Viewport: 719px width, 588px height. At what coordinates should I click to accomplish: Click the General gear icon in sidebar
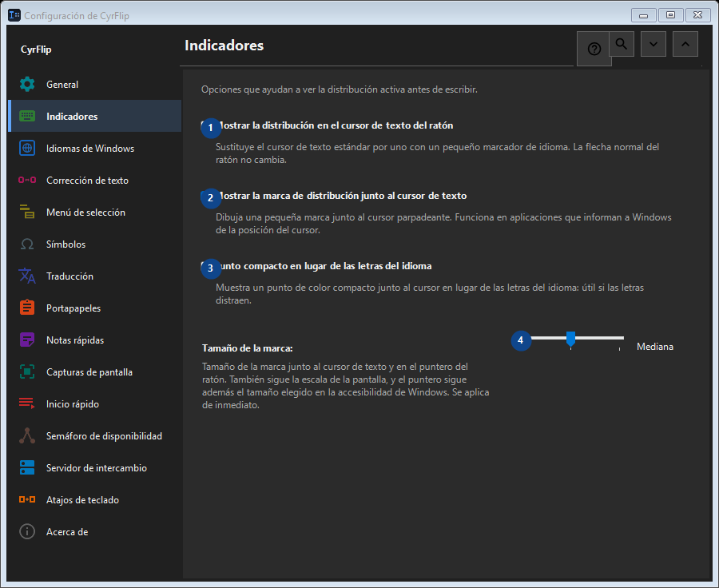click(x=27, y=85)
